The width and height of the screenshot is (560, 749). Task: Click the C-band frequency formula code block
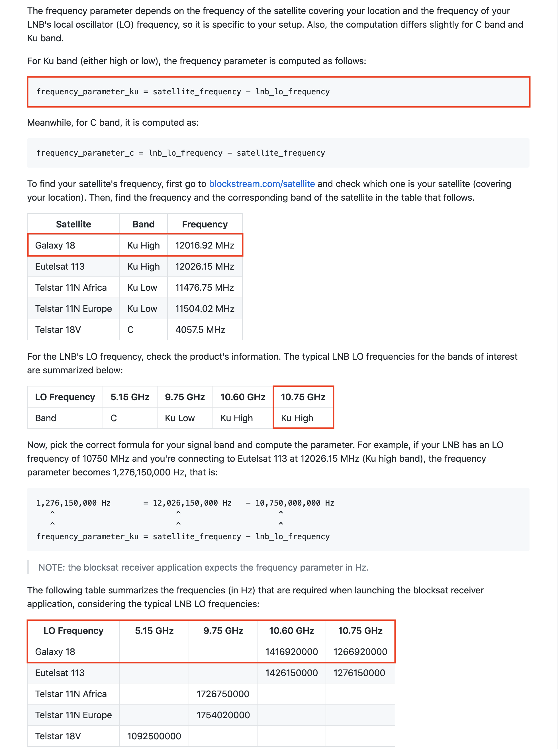(278, 153)
